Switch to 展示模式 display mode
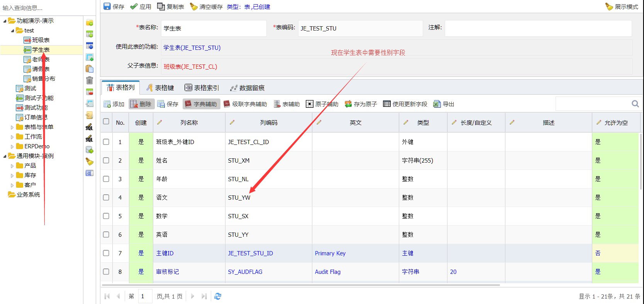The image size is (644, 304). (x=622, y=7)
